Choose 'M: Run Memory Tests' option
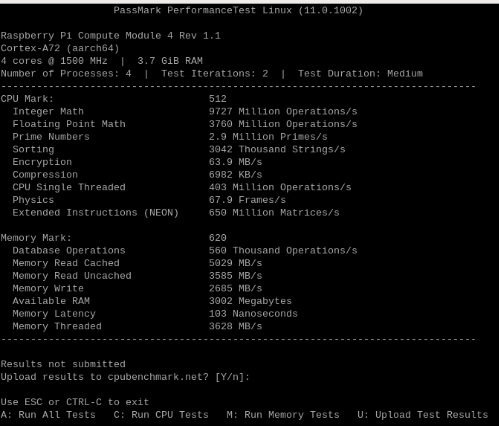 283,415
